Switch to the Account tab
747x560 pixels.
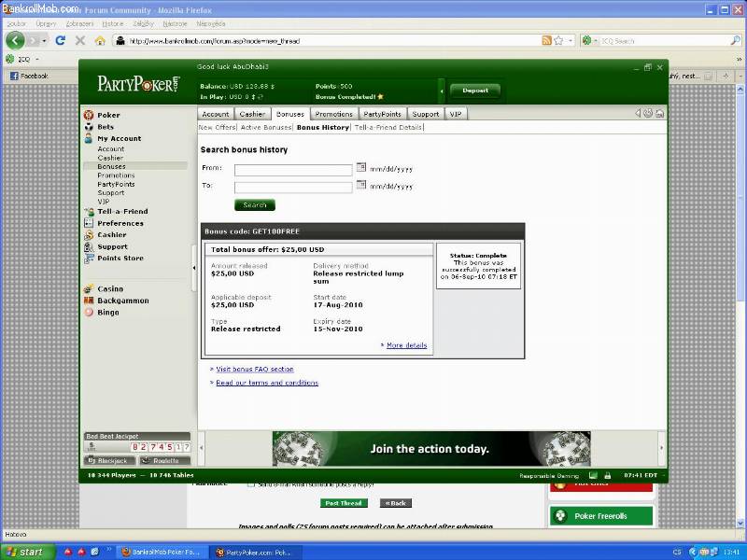[216, 114]
